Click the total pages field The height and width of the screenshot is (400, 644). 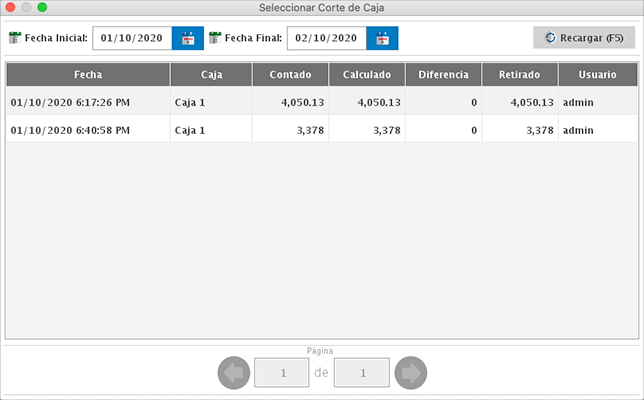pos(361,373)
